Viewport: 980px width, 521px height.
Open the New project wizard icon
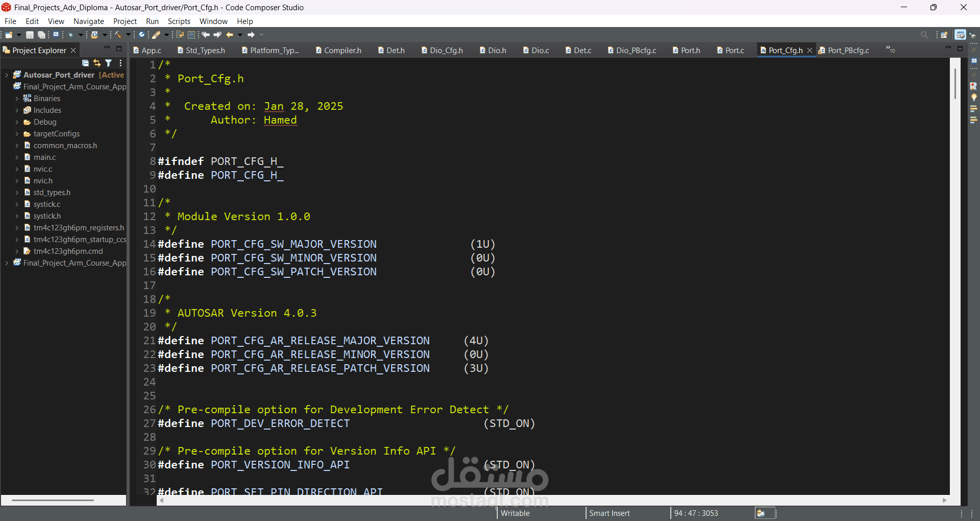coord(9,35)
